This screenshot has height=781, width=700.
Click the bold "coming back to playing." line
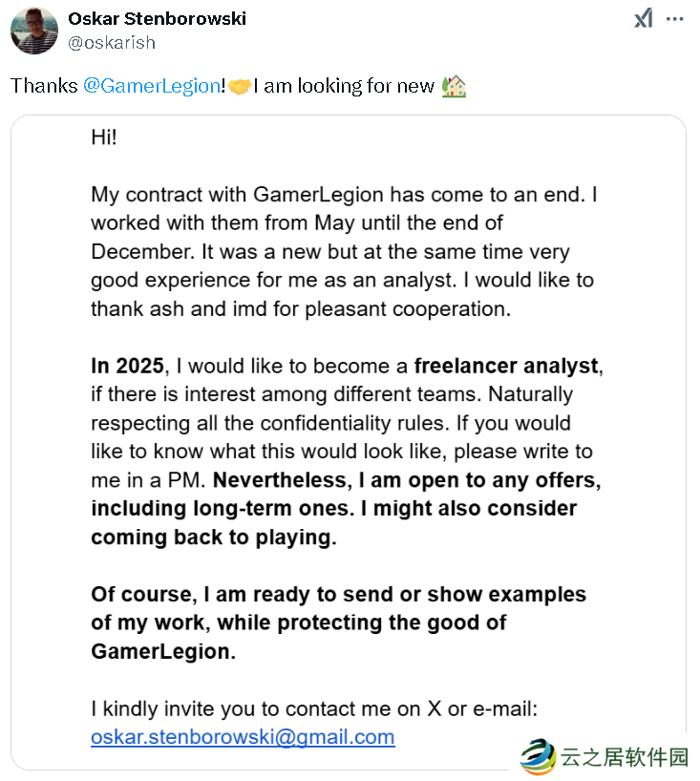click(x=214, y=537)
